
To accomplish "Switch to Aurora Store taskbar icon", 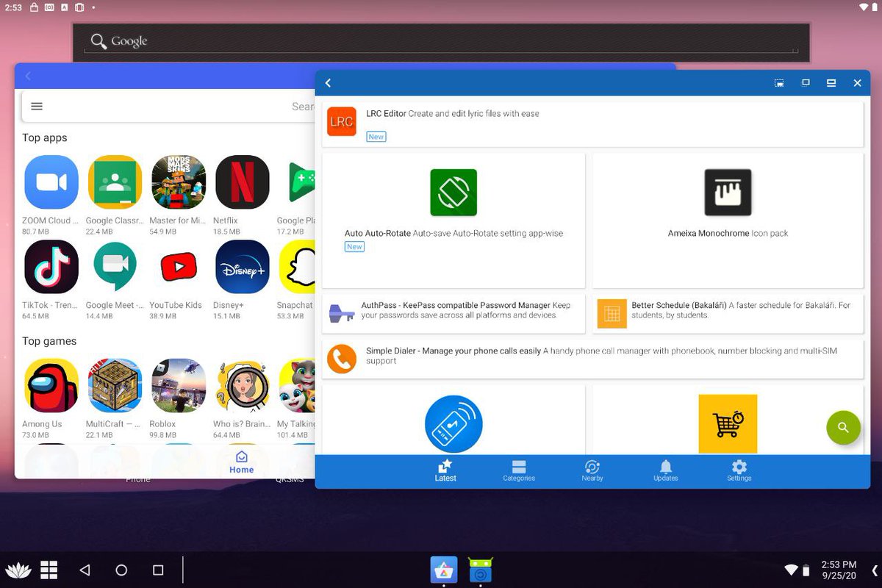I will 444,570.
